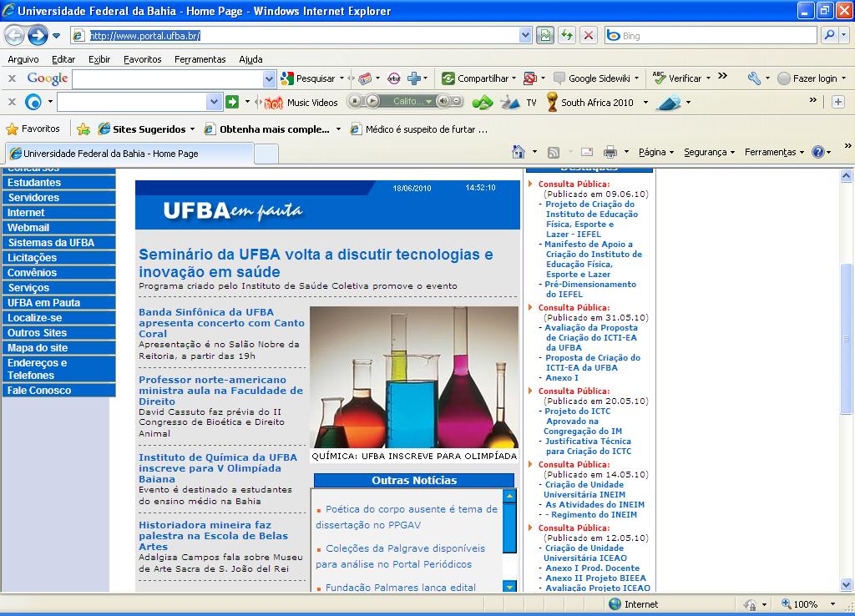Viewport: 855px width, 616px height.
Task: Open Google Sidewiki
Action: 592,78
